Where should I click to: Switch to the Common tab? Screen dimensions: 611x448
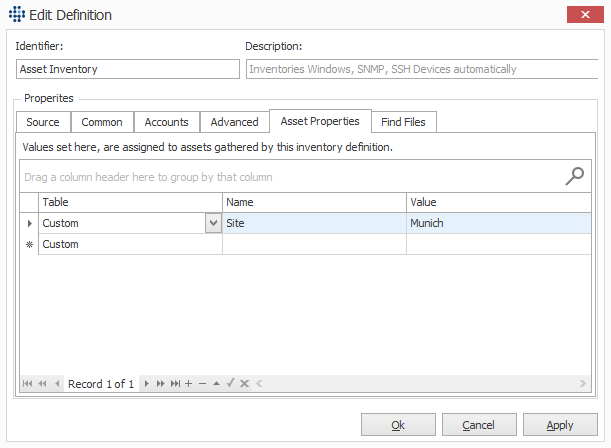pyautogui.click(x=102, y=122)
